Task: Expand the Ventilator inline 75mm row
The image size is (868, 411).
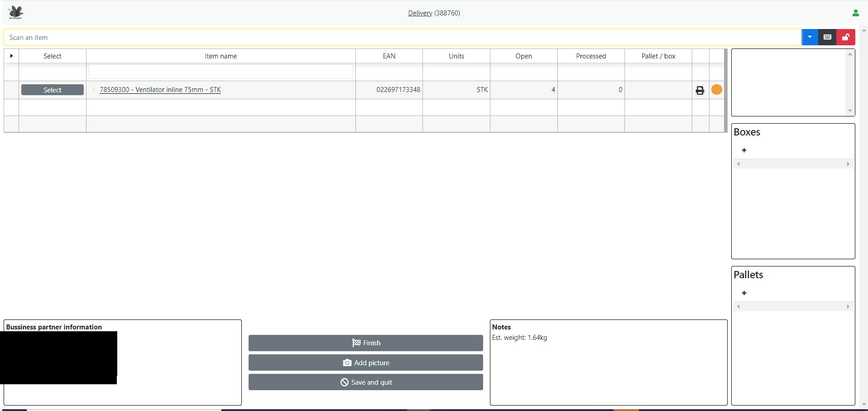Action: (94, 89)
